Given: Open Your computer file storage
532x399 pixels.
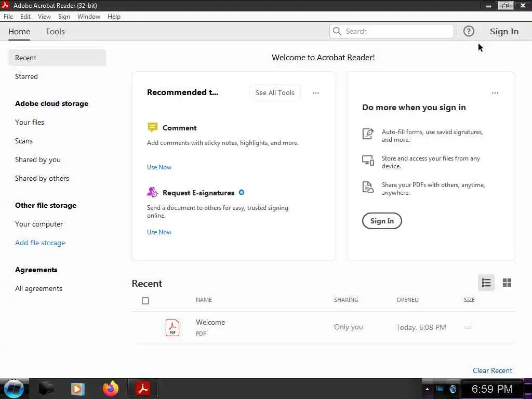Looking at the screenshot, I should coord(38,224).
